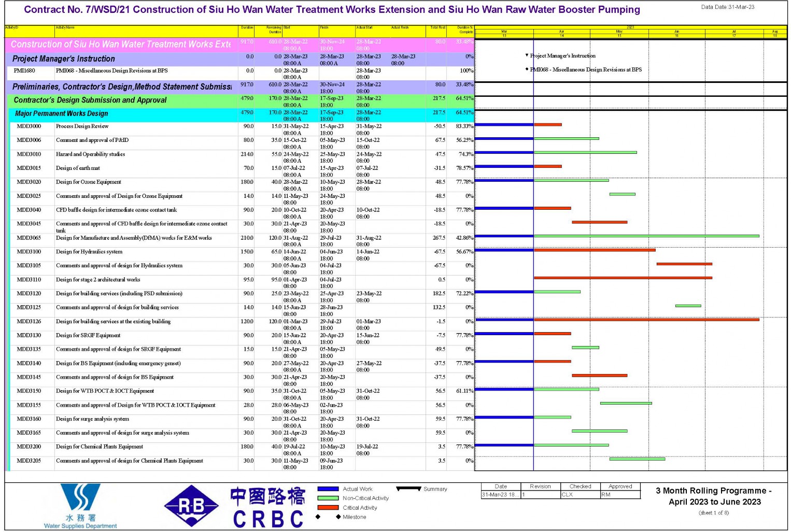Select the blue Actual Work legend swatch
The height and width of the screenshot is (532, 791).
(x=328, y=489)
